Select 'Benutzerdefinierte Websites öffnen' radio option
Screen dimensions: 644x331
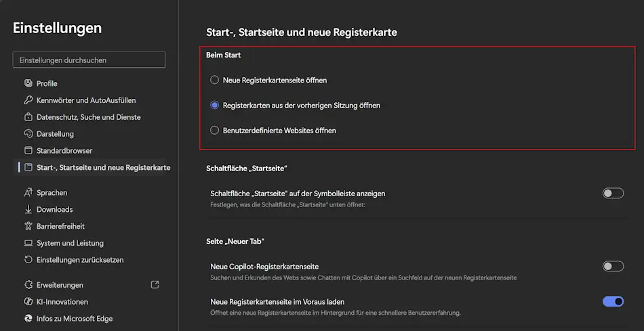[x=215, y=130]
